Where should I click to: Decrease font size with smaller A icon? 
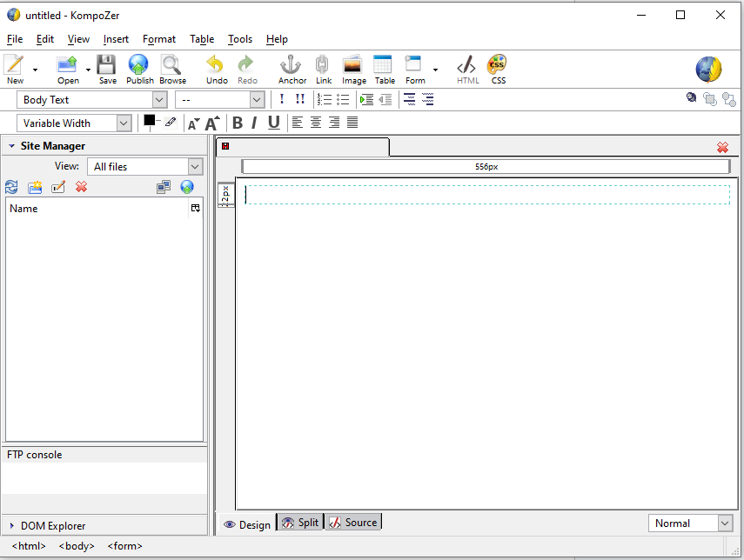193,124
